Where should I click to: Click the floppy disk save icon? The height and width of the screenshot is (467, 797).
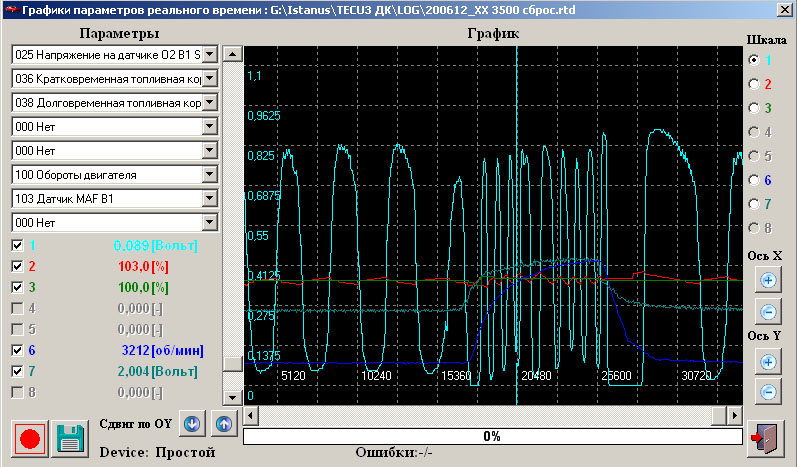tap(70, 439)
